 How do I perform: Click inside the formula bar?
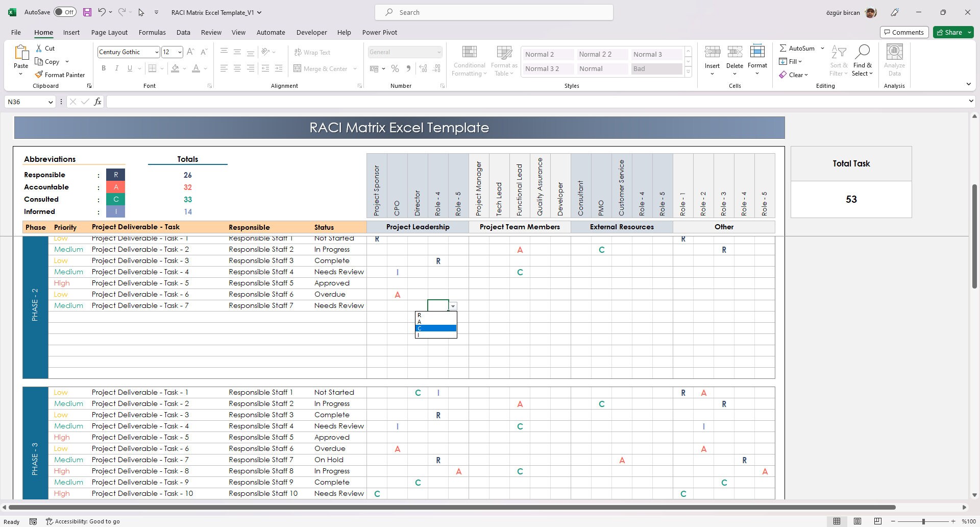[357, 102]
